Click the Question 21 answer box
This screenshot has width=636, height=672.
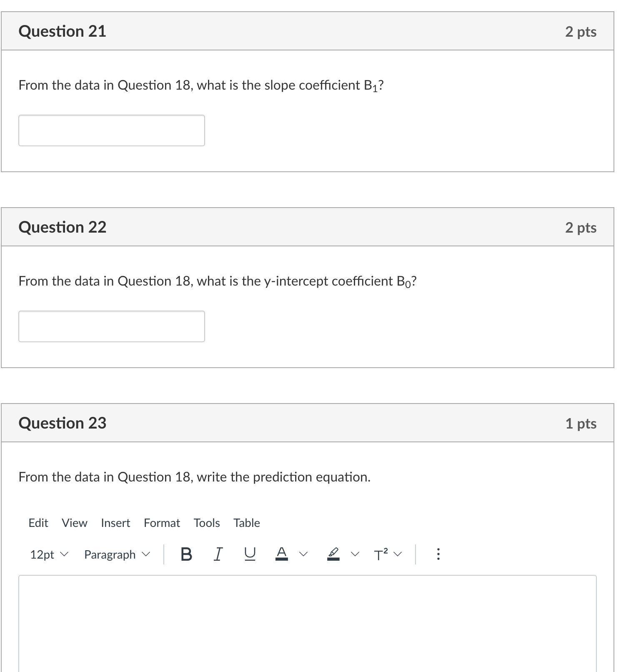click(x=111, y=130)
